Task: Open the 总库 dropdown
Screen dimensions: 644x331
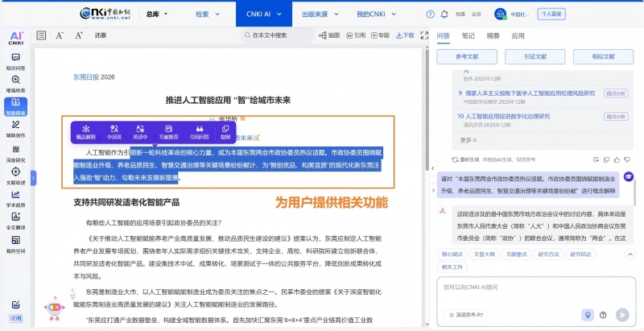Action: pyautogui.click(x=156, y=14)
